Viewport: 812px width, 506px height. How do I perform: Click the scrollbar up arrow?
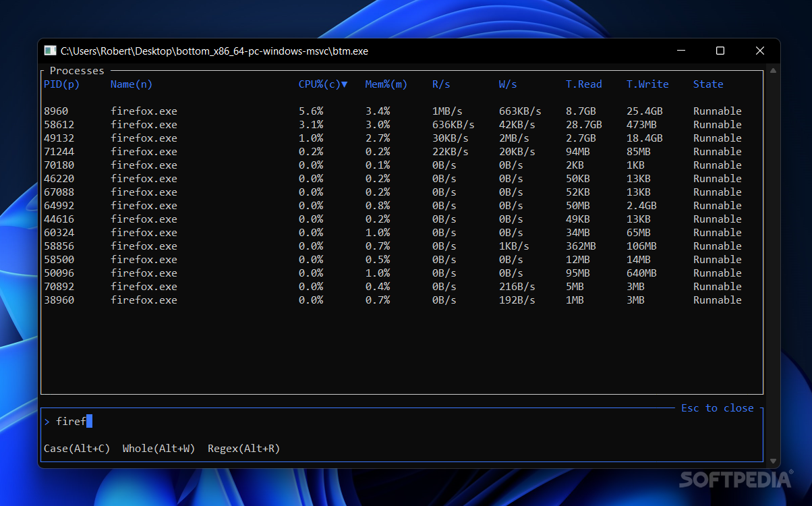773,70
